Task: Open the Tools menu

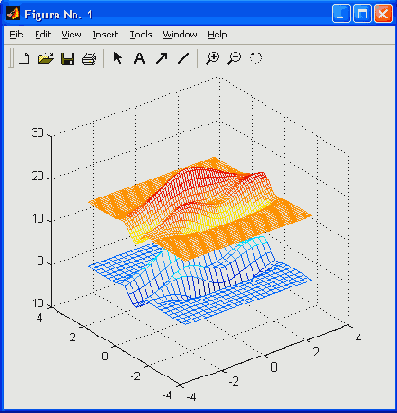Action: tap(141, 34)
